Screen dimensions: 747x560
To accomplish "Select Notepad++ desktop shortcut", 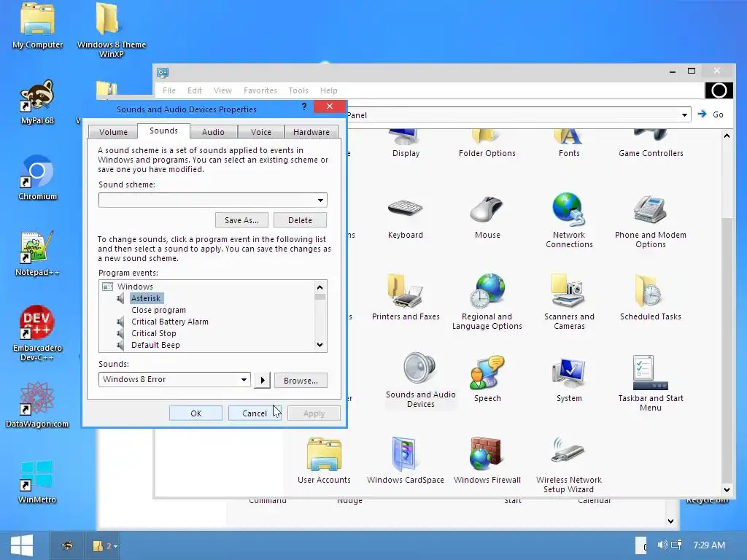I will pos(37,254).
